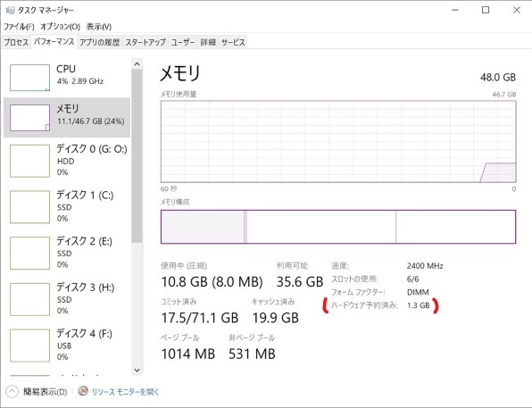Click the sidebar scroll up arrow
The width and height of the screenshot is (532, 408).
tap(137, 63)
